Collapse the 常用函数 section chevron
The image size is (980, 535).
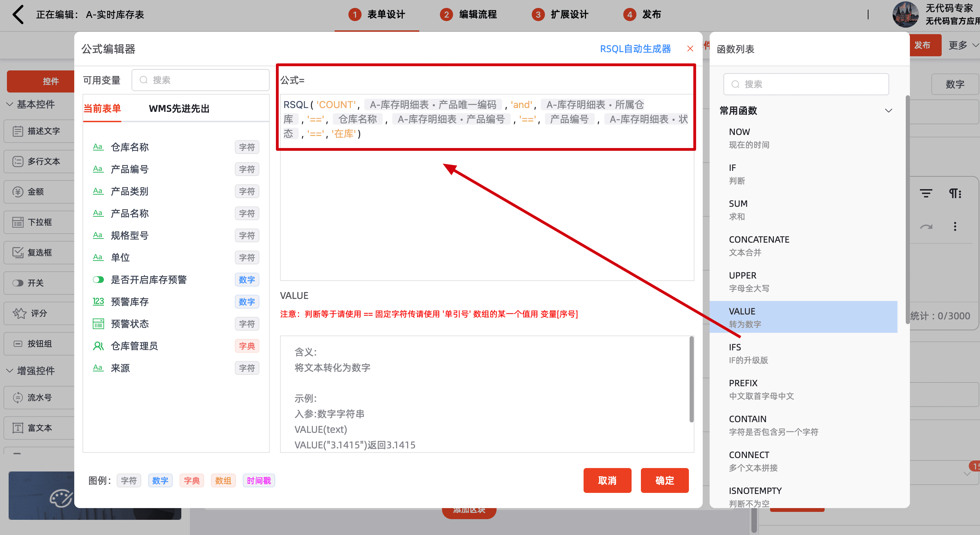point(888,111)
